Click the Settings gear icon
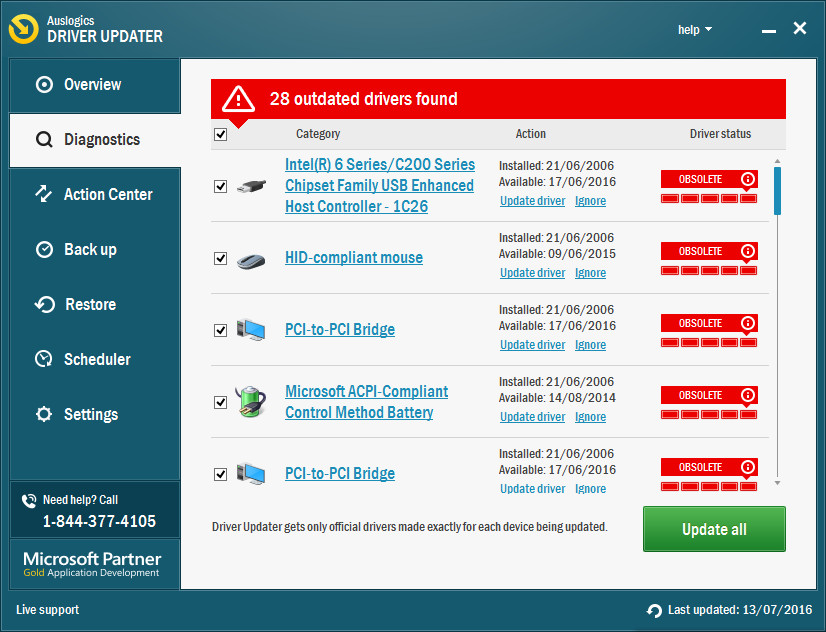The image size is (826, 632). click(44, 414)
